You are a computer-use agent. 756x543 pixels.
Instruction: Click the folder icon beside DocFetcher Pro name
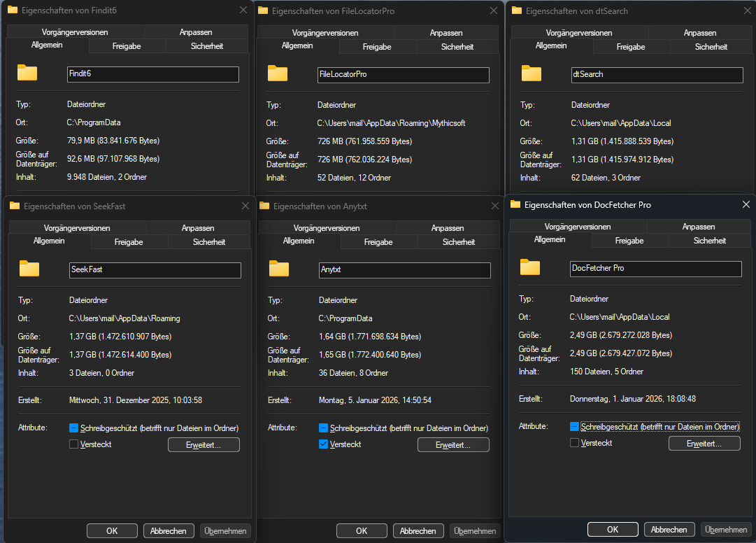(529, 268)
